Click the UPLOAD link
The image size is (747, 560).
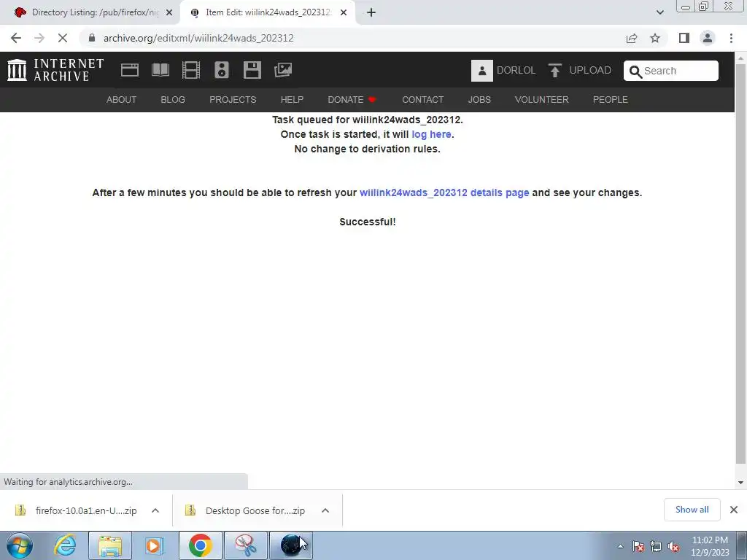[x=589, y=71]
